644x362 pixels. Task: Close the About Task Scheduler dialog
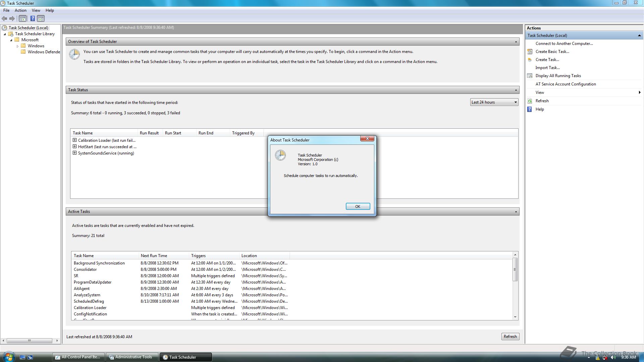(367, 138)
